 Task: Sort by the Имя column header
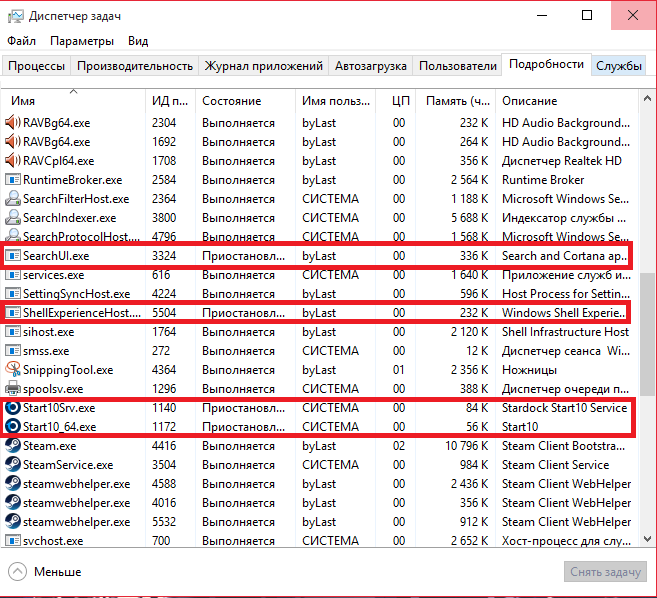pos(73,101)
